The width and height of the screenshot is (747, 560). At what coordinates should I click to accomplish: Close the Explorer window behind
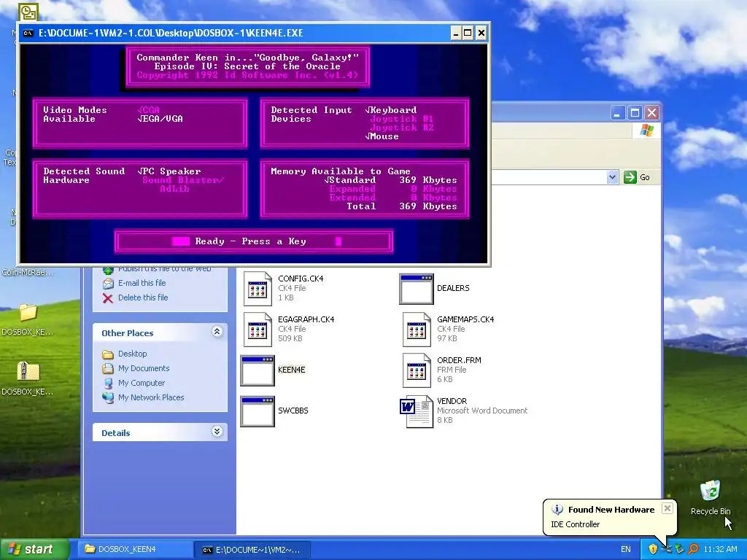coord(651,113)
